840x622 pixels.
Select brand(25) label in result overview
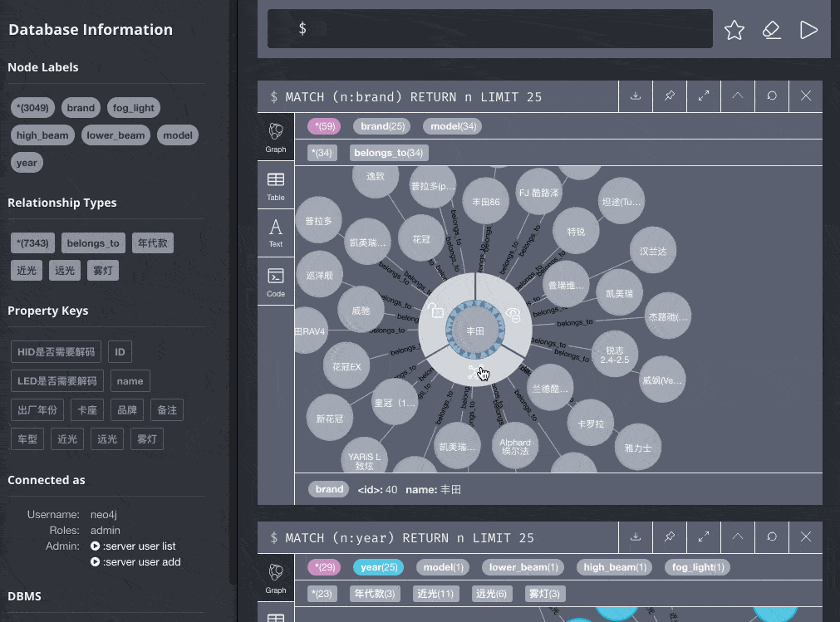point(382,126)
